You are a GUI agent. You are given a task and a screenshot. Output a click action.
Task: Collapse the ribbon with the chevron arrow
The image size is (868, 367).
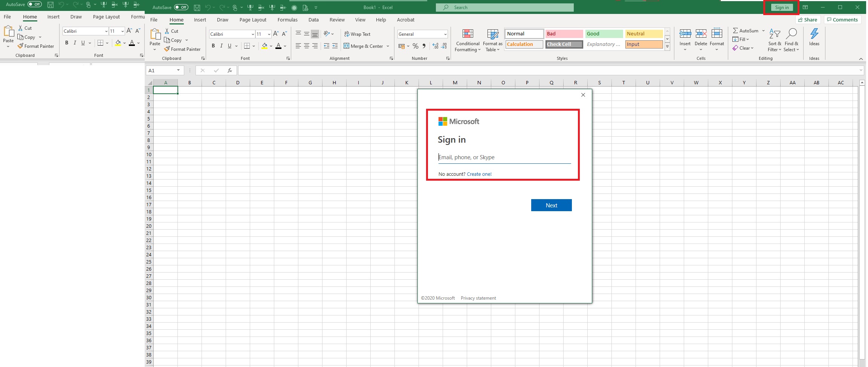[x=861, y=59]
